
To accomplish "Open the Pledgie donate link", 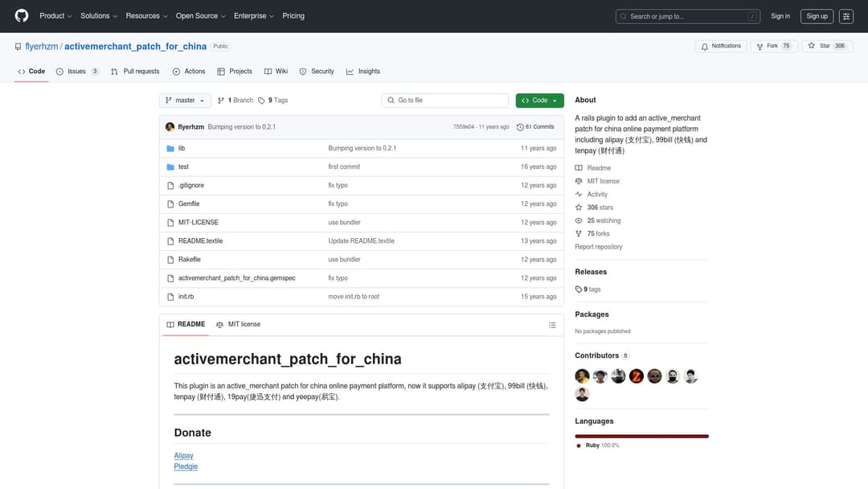I will point(186,466).
